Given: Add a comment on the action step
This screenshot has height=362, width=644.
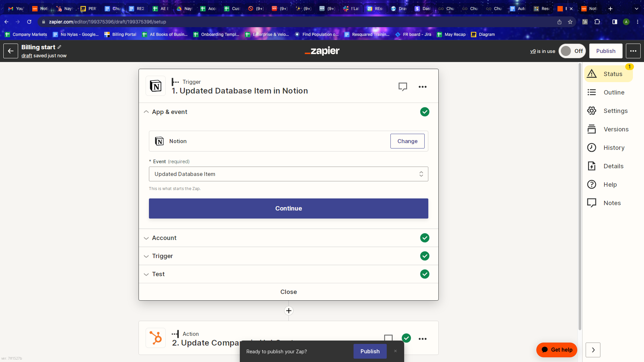Looking at the screenshot, I should pos(388,338).
